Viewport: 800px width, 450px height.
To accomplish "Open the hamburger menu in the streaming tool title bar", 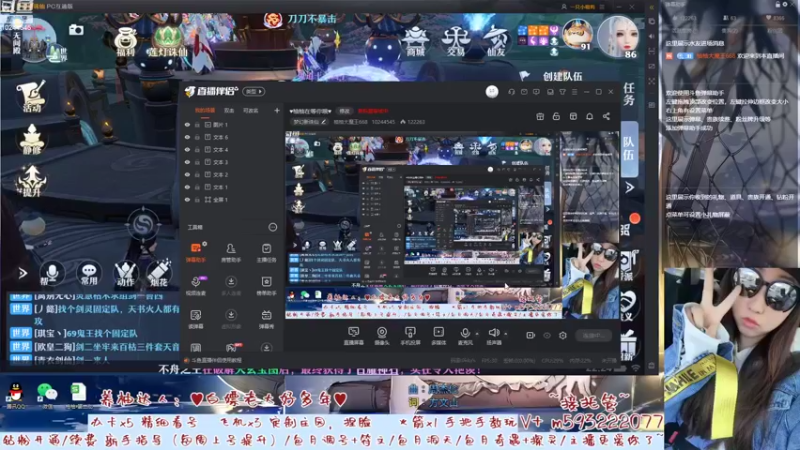I will (574, 92).
